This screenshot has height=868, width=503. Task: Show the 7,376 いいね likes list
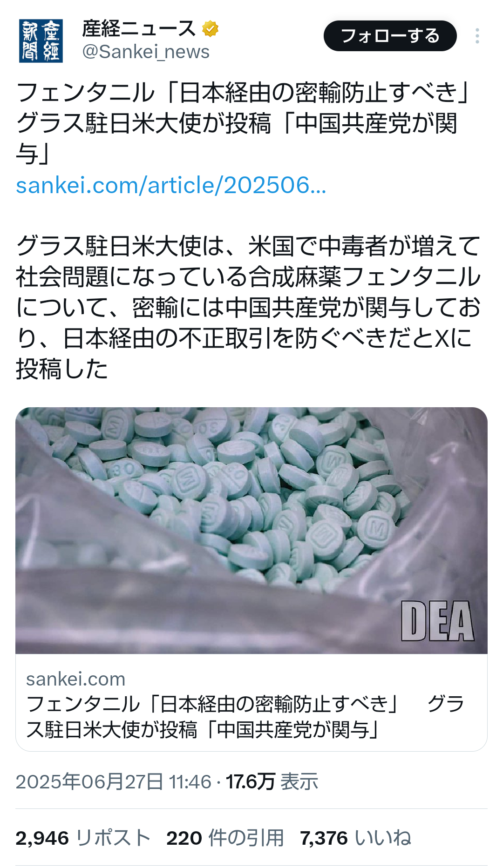tap(356, 838)
